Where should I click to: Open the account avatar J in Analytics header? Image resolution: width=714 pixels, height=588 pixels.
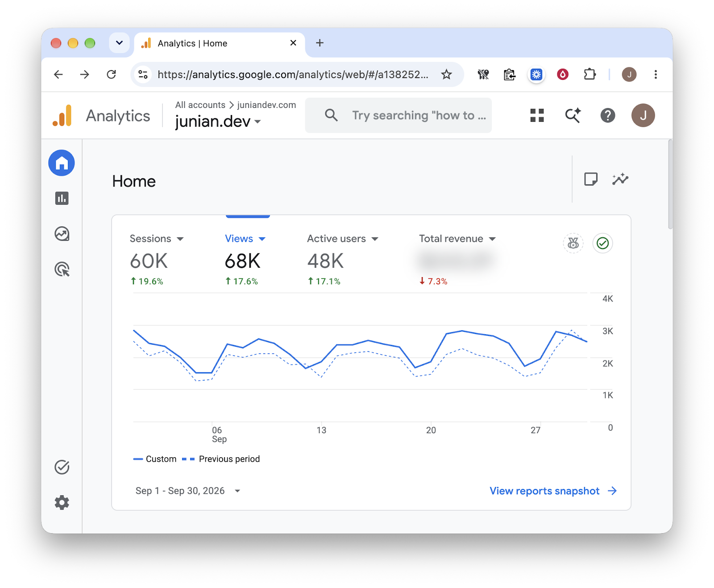coord(643,115)
